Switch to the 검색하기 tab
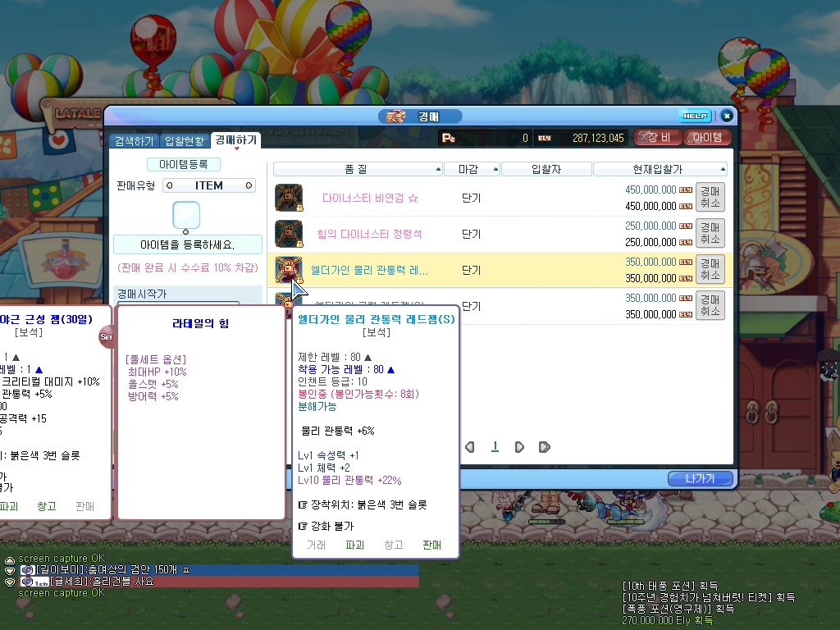The width and height of the screenshot is (840, 630). coord(134,141)
